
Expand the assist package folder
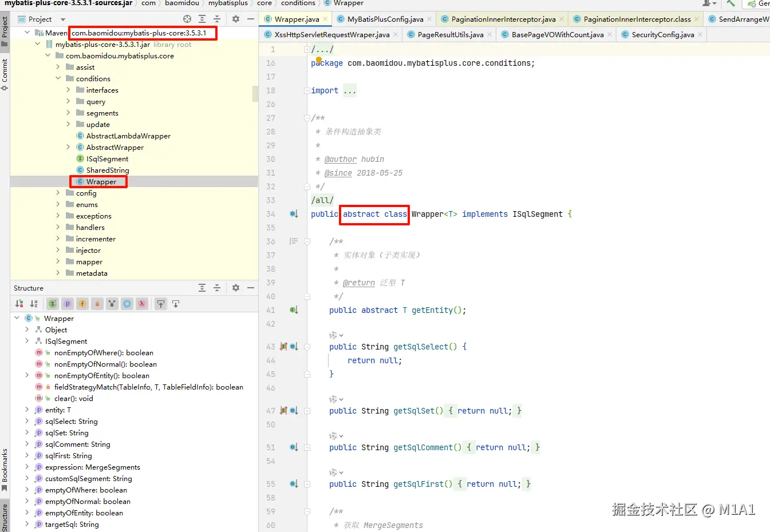tap(58, 68)
